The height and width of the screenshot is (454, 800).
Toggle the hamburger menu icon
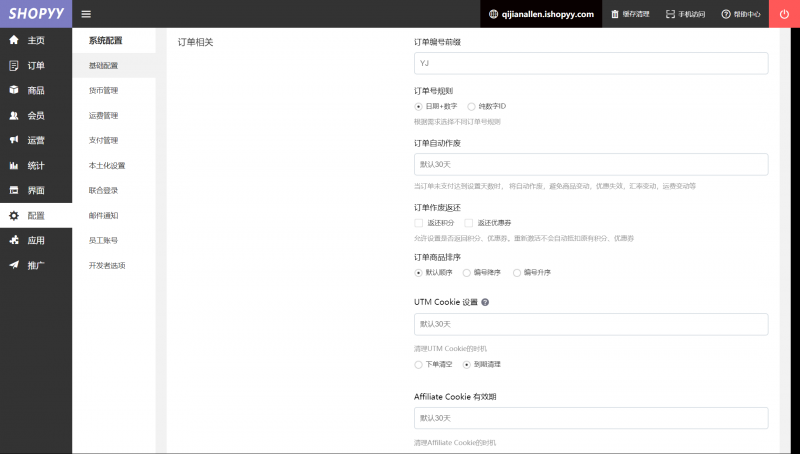(86, 14)
